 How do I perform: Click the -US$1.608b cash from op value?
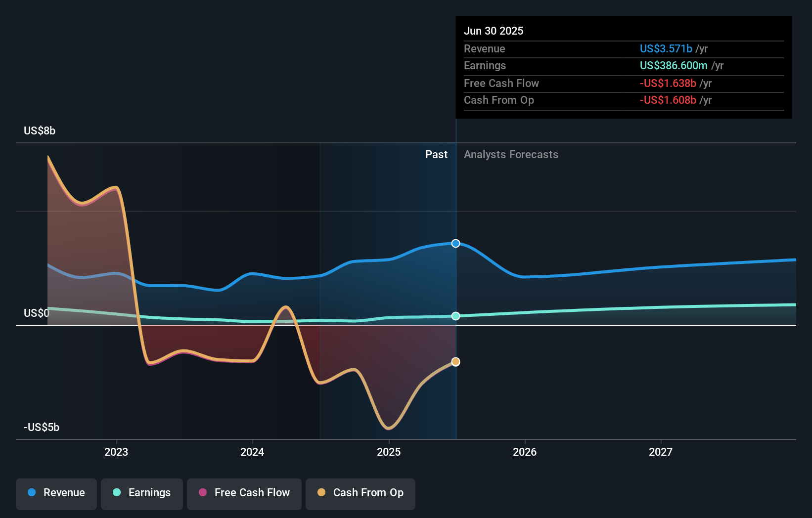[x=668, y=100]
